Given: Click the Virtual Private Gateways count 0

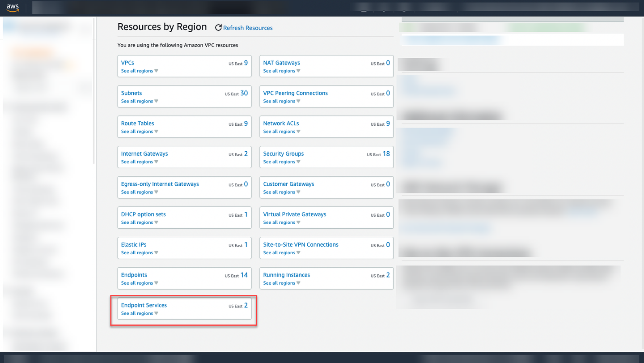Looking at the screenshot, I should (388, 214).
